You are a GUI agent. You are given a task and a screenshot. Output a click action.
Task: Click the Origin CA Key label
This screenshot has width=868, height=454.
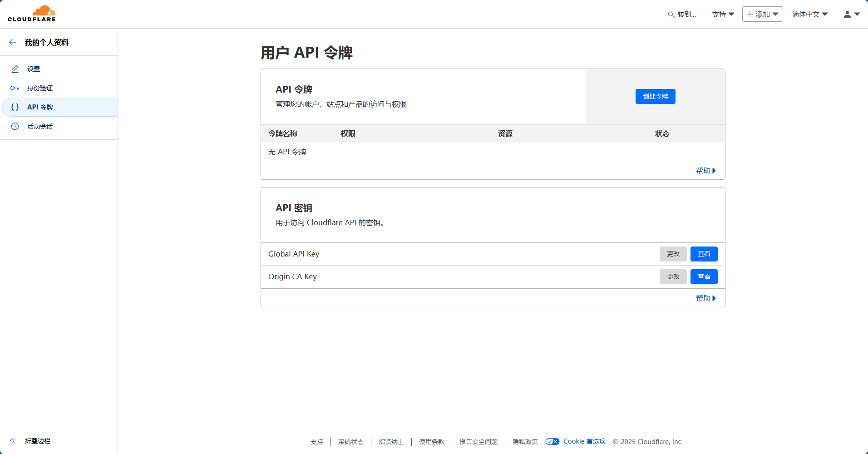[x=292, y=276]
